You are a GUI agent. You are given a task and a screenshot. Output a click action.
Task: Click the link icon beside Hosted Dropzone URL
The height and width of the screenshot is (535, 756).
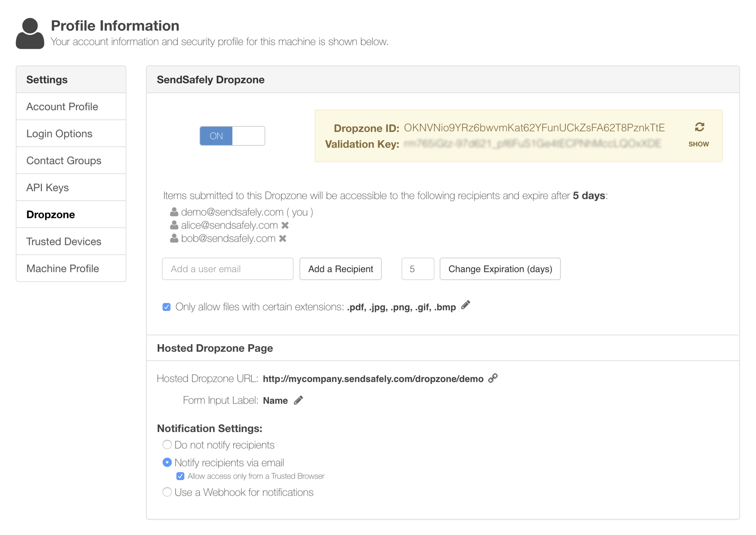coord(494,378)
